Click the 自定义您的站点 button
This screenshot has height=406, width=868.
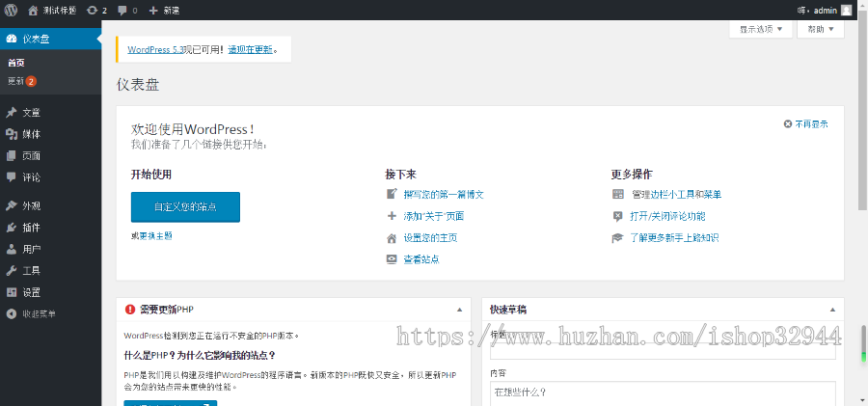(185, 207)
